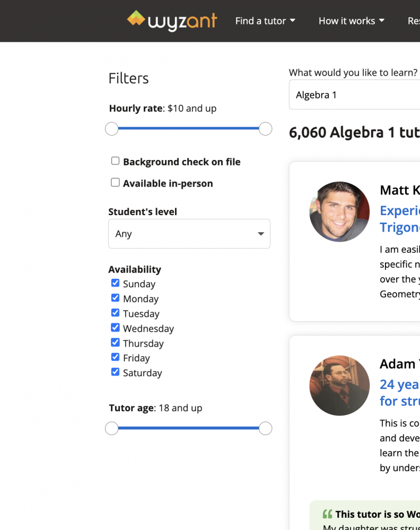Viewport: 420px width, 530px height.
Task: Click the tutor age maximum slider handle
Action: (265, 428)
